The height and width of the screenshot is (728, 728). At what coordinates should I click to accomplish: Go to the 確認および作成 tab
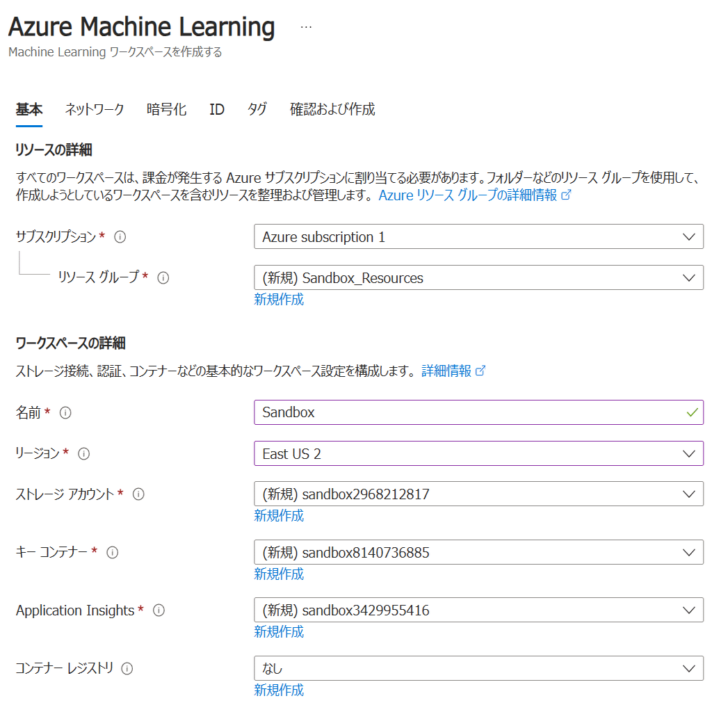pos(332,110)
